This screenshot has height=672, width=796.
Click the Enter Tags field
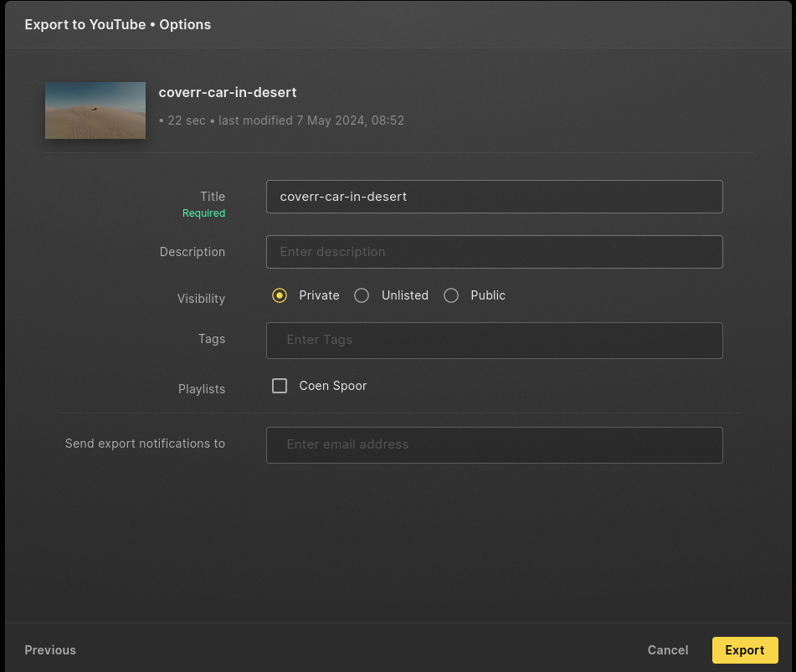pyautogui.click(x=495, y=341)
